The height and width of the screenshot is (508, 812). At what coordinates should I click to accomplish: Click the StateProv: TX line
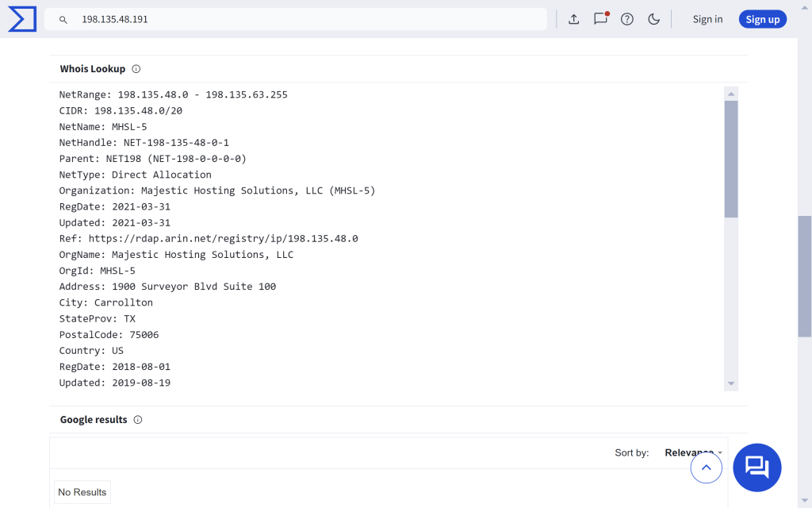(x=97, y=319)
